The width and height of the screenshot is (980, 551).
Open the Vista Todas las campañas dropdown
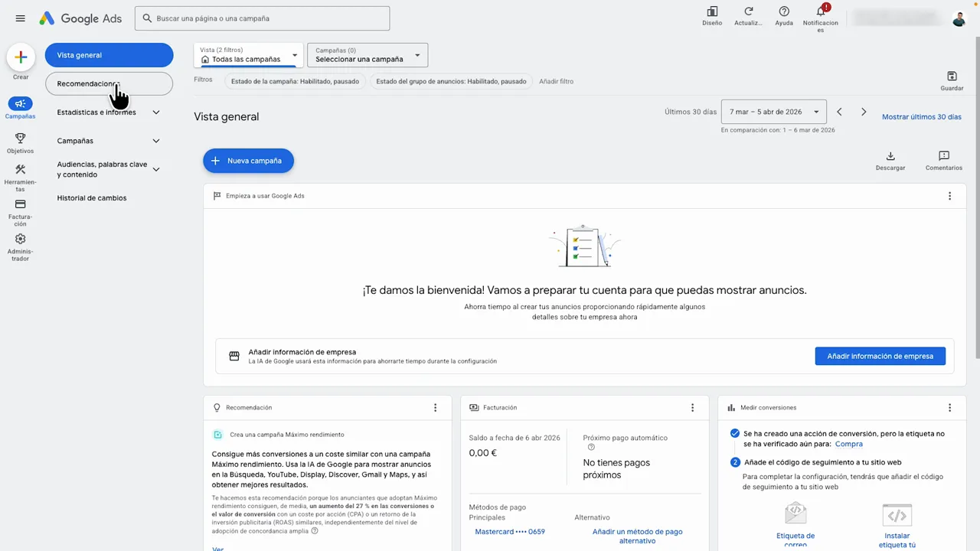[248, 55]
